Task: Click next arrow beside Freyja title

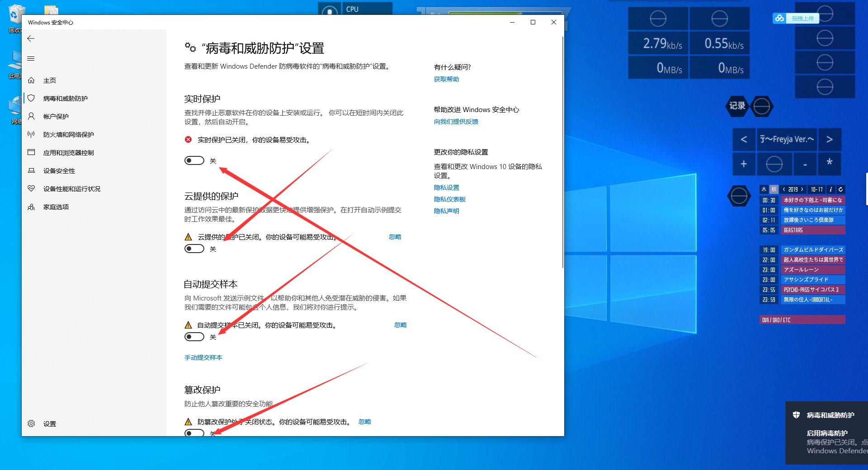Action: pos(830,140)
